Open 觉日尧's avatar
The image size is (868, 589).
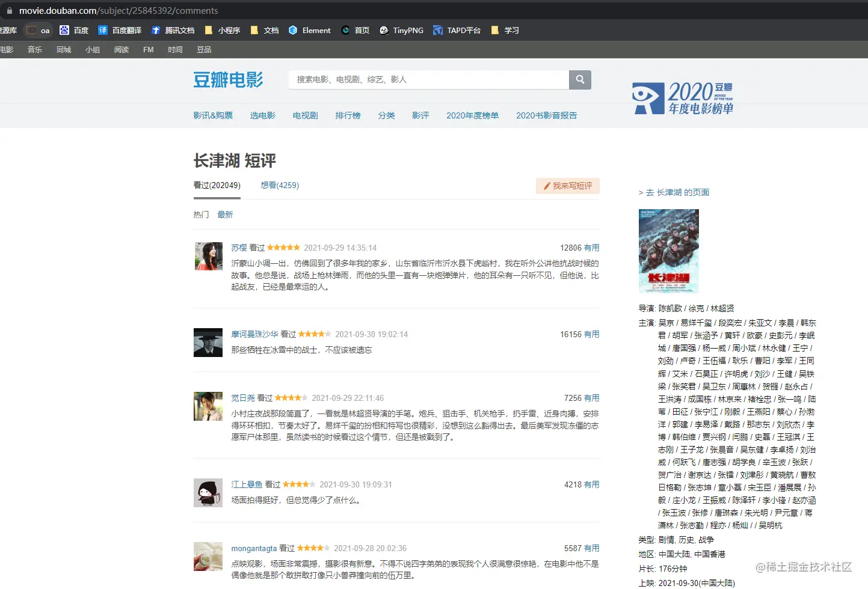(208, 406)
